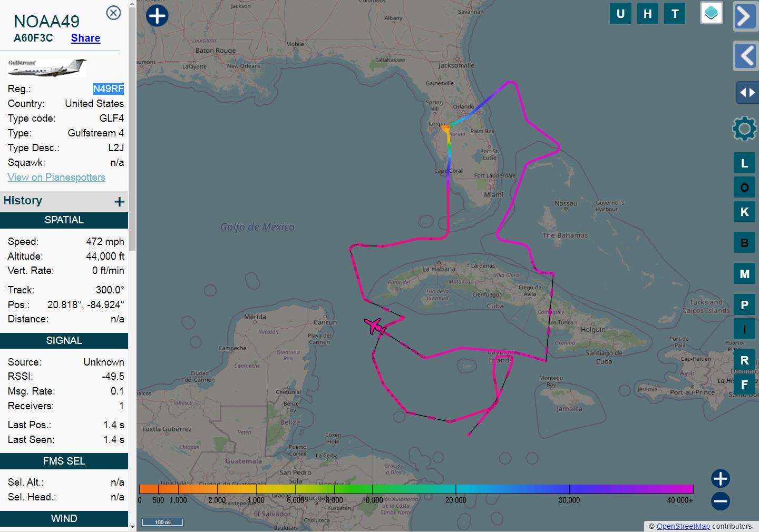Click the SPATIAL section header
The width and height of the screenshot is (759, 532).
(64, 220)
